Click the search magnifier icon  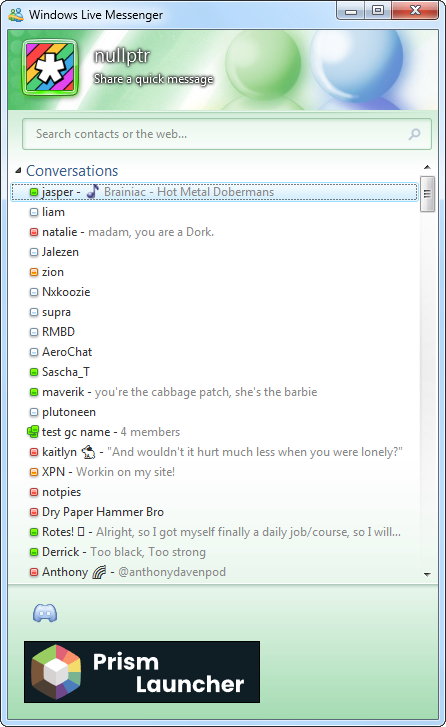(x=414, y=134)
